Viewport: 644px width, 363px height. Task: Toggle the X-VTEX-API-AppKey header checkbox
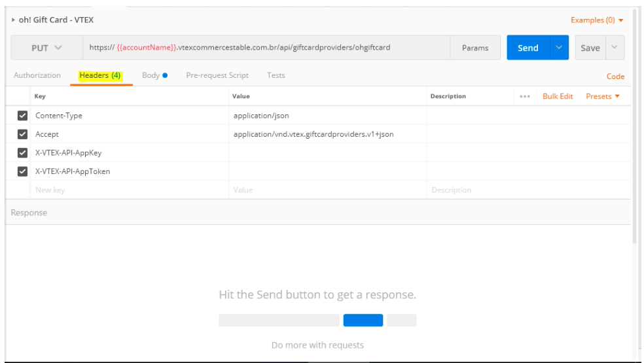[23, 153]
